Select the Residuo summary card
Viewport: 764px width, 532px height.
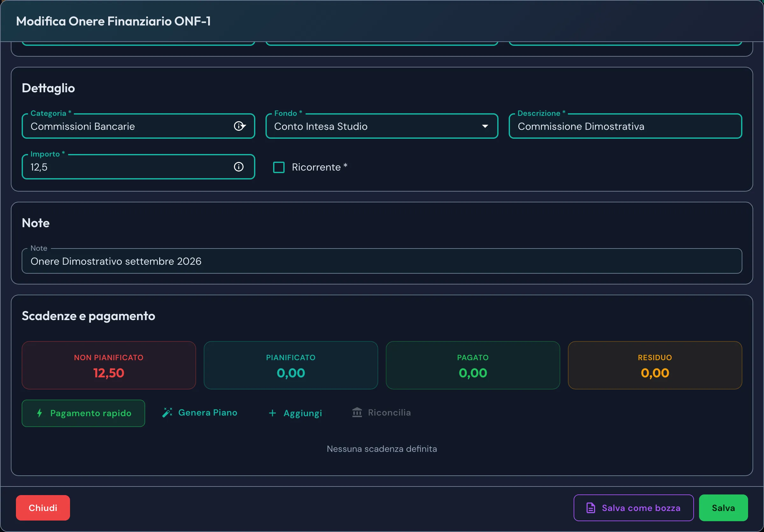click(655, 365)
